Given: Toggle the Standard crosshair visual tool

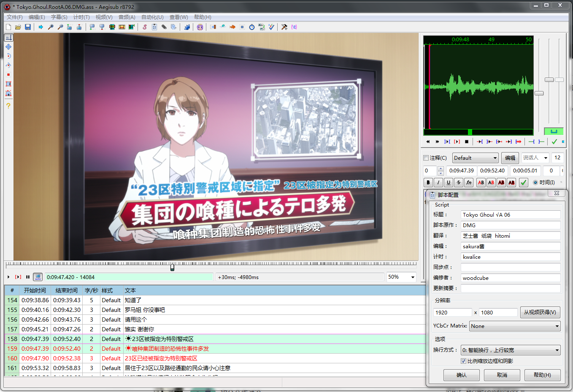Looking at the screenshot, I should tap(8, 38).
